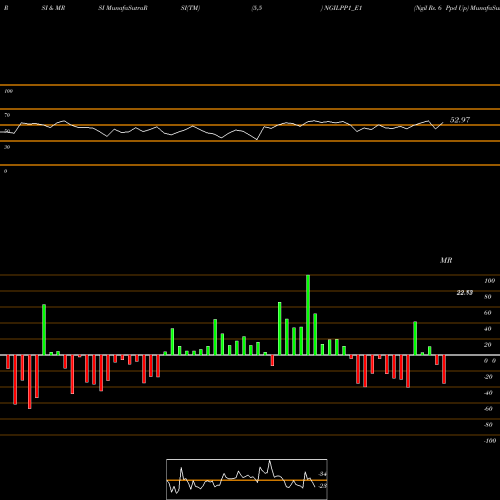The width and height of the screenshot is (500, 500).
Task: Click the mini chart value 34
Action: pyautogui.click(x=322, y=474)
